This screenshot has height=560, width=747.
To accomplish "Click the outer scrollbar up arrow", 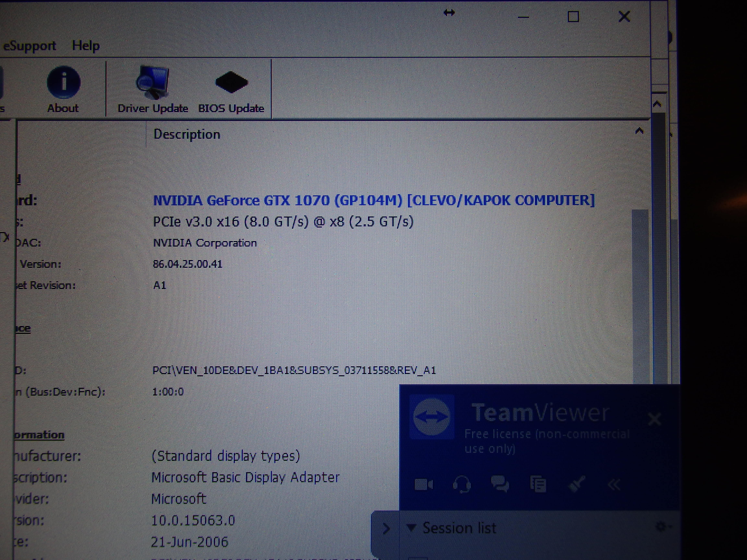I will (657, 104).
